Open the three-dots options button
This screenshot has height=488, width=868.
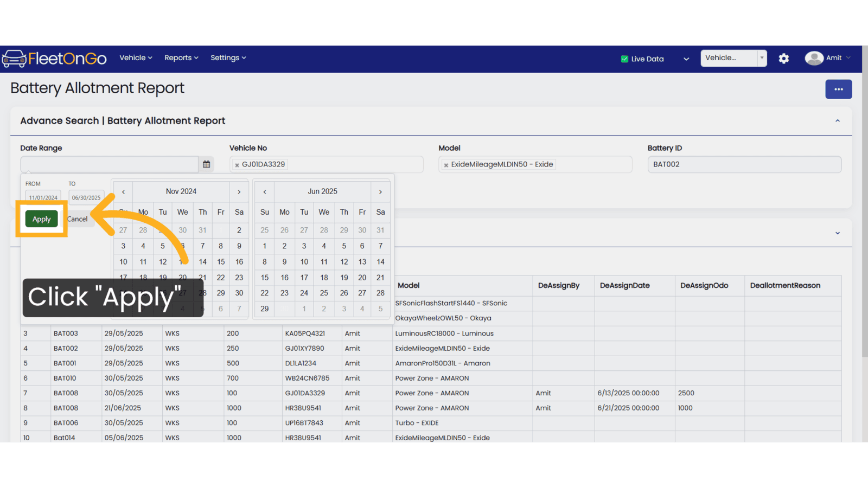[x=838, y=89]
